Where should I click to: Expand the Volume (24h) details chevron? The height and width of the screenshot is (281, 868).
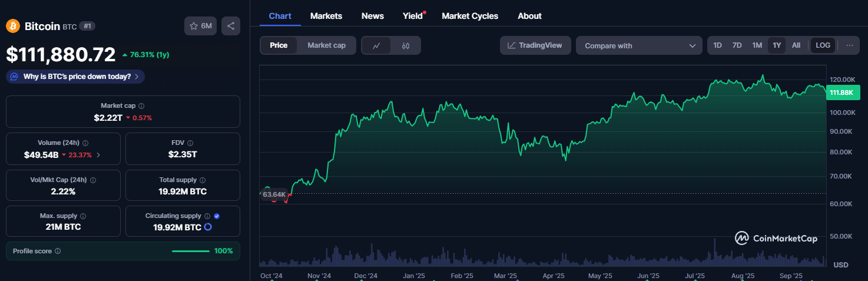98,155
